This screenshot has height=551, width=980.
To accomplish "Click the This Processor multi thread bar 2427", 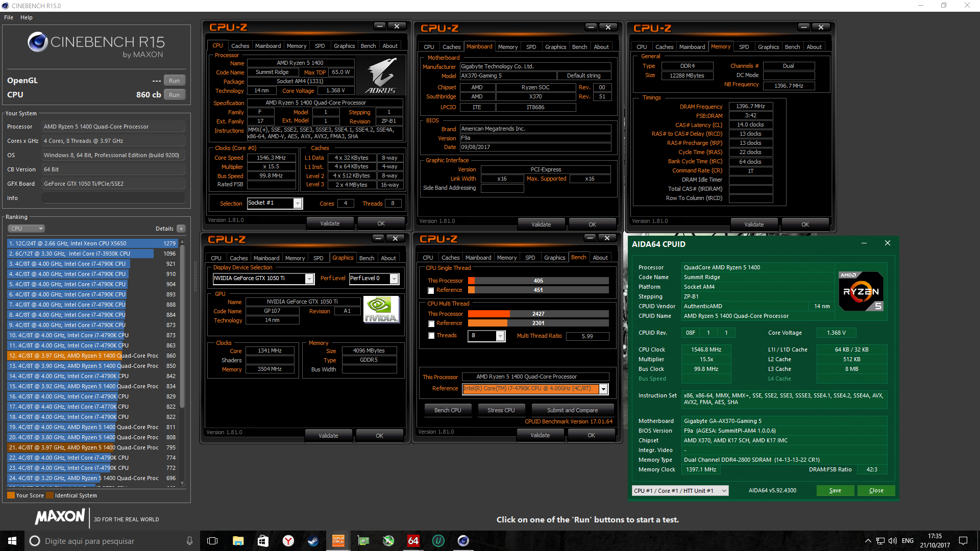I will pos(538,314).
